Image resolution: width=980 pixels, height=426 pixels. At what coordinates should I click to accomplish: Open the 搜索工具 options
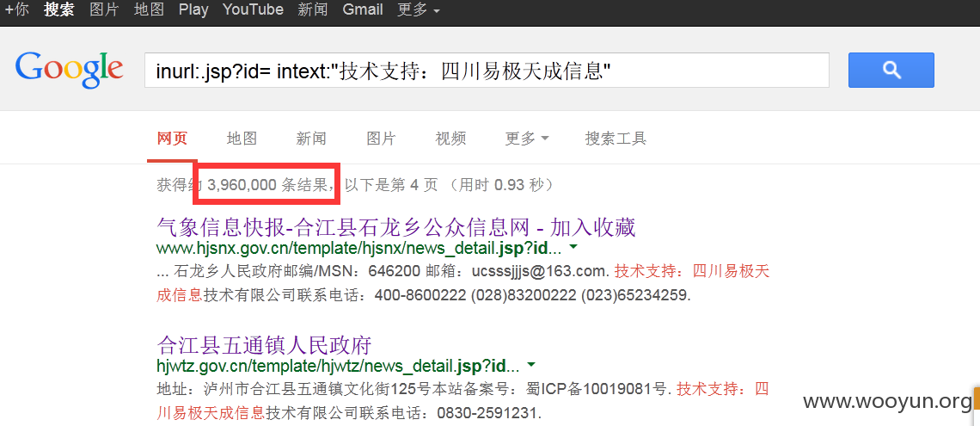pyautogui.click(x=616, y=139)
